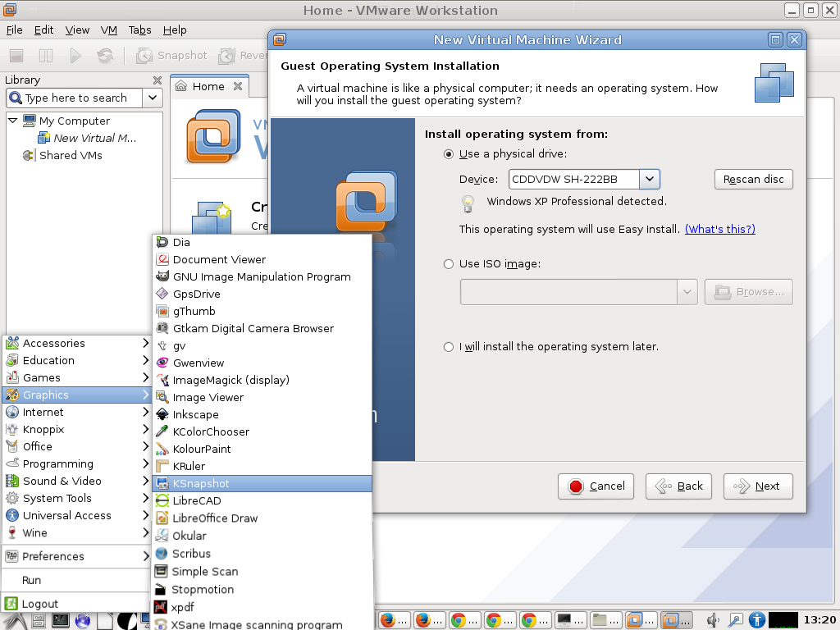Launch GNU Image Manipulation Program
This screenshot has height=630, width=840.
pyautogui.click(x=262, y=276)
